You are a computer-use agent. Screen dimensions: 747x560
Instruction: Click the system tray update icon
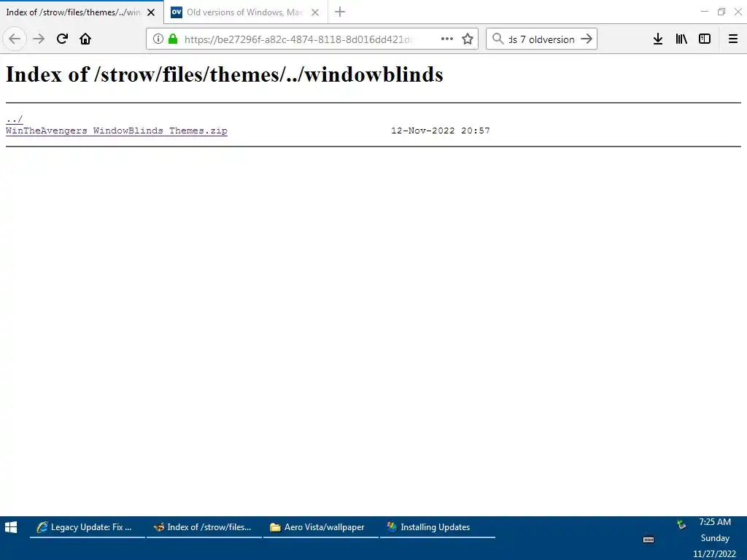pos(682,524)
